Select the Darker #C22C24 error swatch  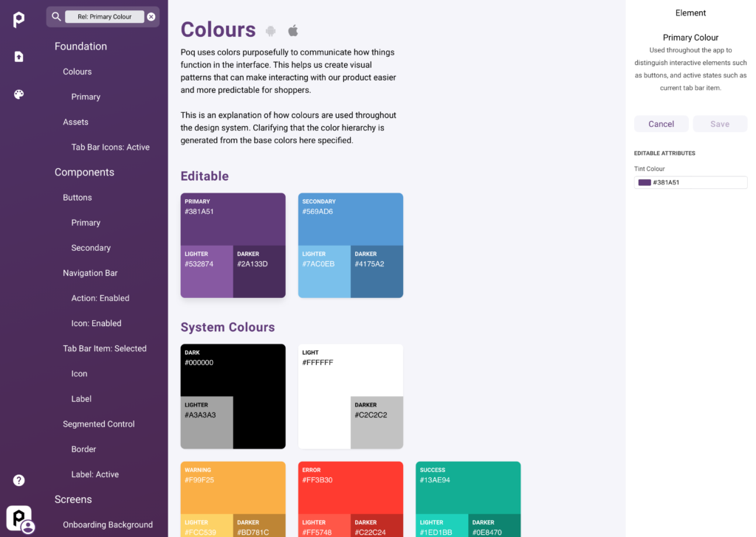(377, 525)
